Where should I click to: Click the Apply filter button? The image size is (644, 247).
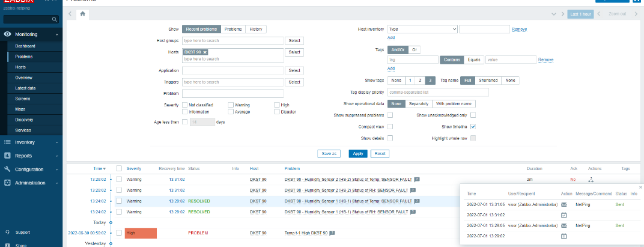[357, 153]
